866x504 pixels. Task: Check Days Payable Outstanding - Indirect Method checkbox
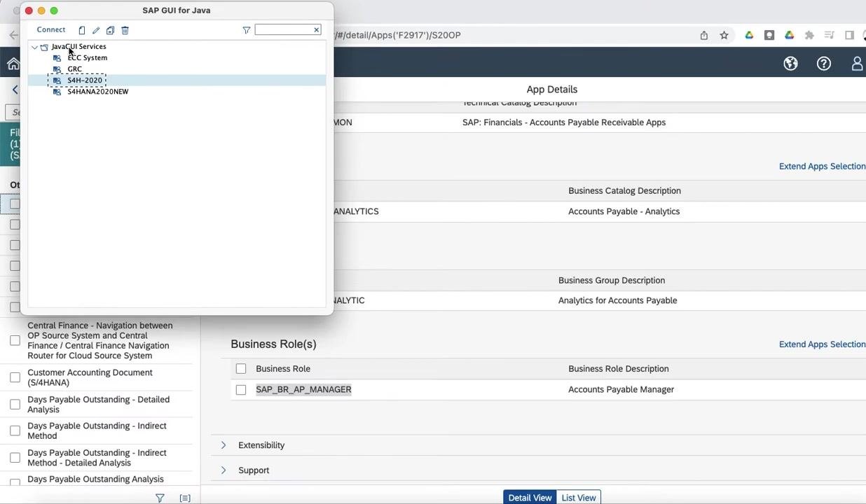(15, 430)
